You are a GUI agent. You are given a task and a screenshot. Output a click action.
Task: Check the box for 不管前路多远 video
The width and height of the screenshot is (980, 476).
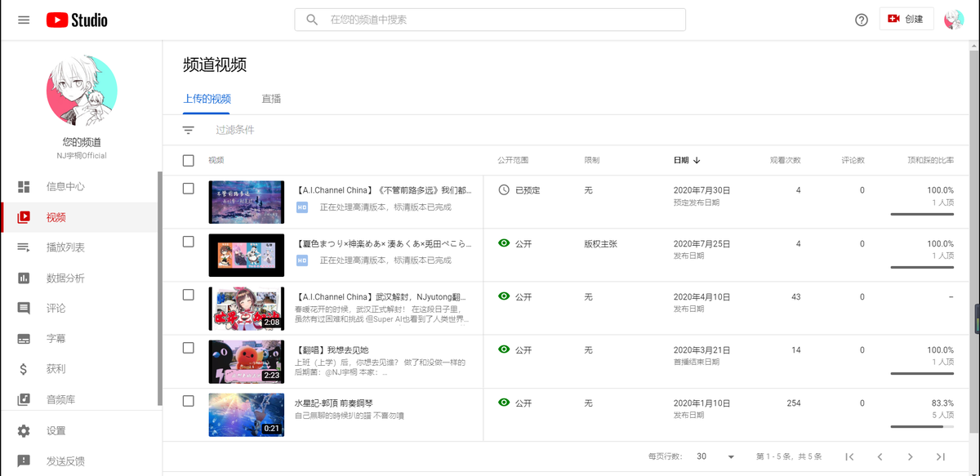click(189, 189)
